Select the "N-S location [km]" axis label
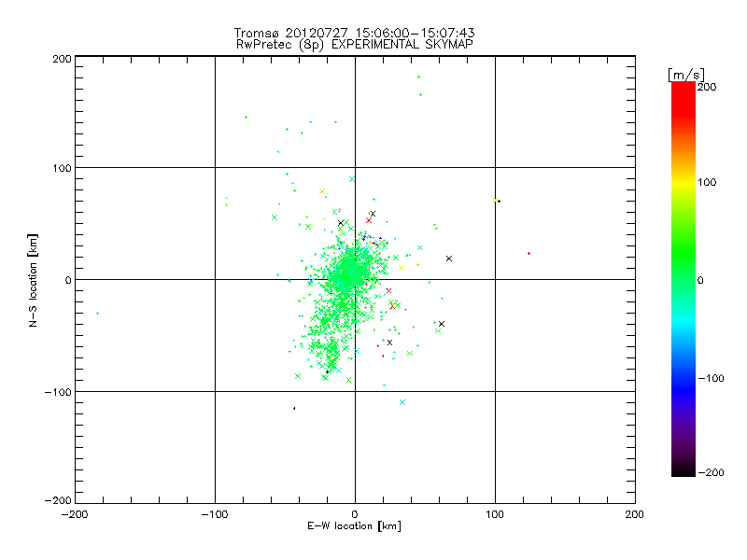Screen dimensions: 747x560 pos(33,280)
